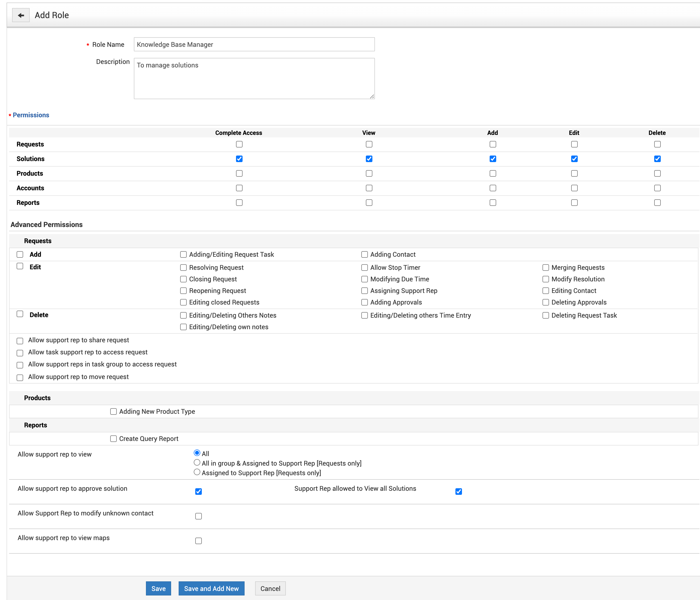The height and width of the screenshot is (600, 700).
Task: Enable Edit permission for Accounts
Action: tap(574, 188)
